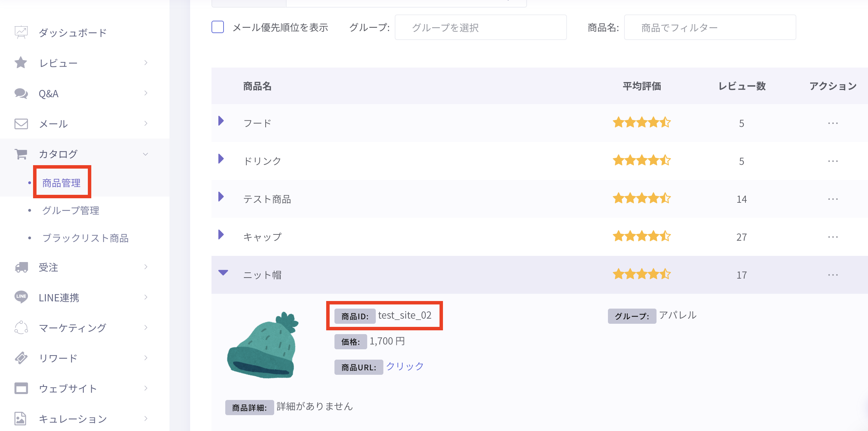Click the envelope icon for メール

[x=21, y=124]
